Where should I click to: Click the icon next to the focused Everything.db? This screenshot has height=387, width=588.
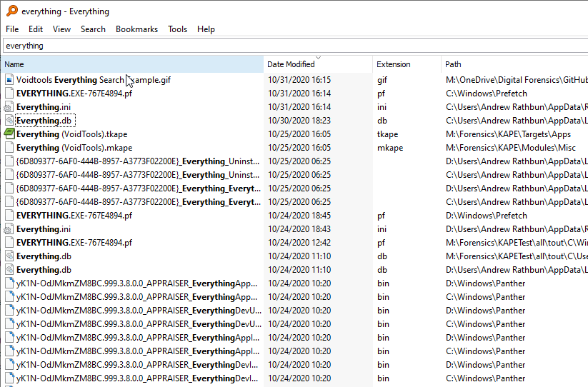tap(9, 121)
